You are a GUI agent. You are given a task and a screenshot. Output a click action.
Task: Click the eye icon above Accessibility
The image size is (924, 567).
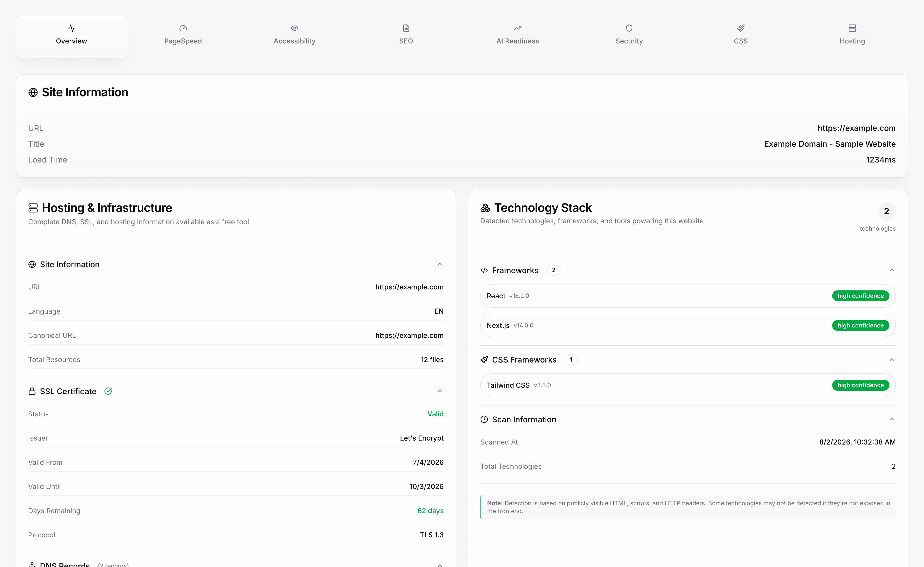coord(294,28)
